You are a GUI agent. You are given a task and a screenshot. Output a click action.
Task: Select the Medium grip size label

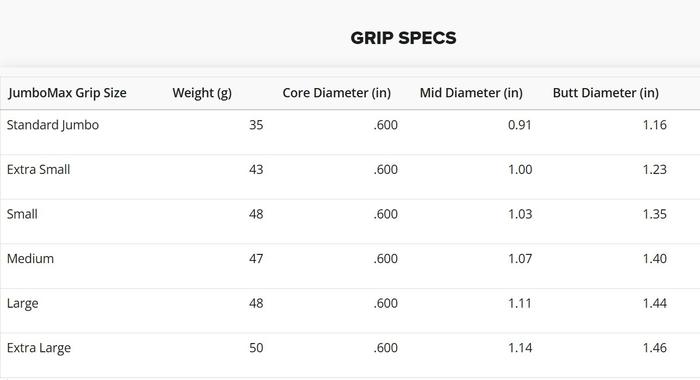pyautogui.click(x=30, y=259)
